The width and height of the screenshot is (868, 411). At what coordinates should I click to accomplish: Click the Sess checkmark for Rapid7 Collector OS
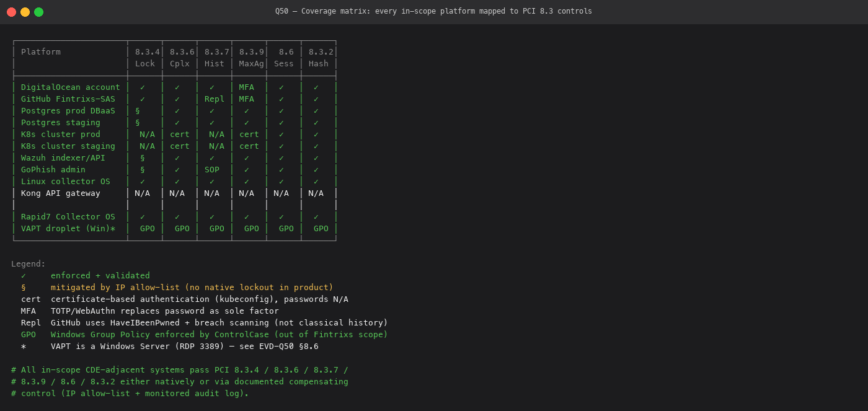tap(281, 217)
